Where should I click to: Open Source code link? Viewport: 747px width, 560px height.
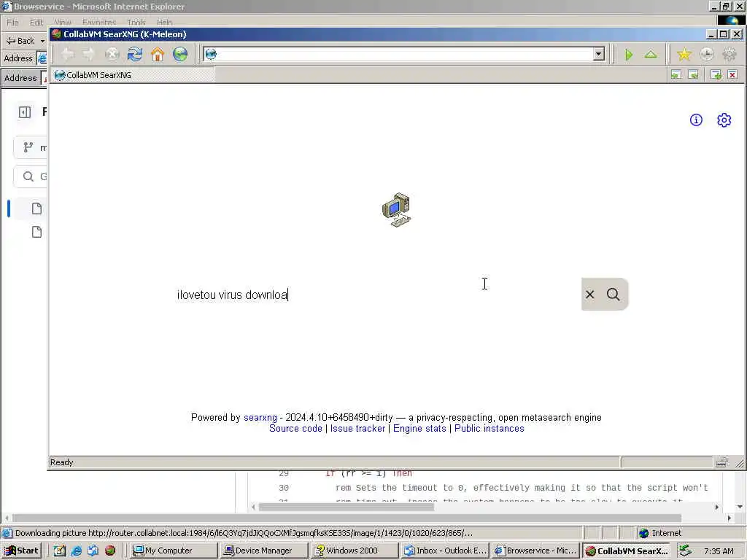coord(295,429)
